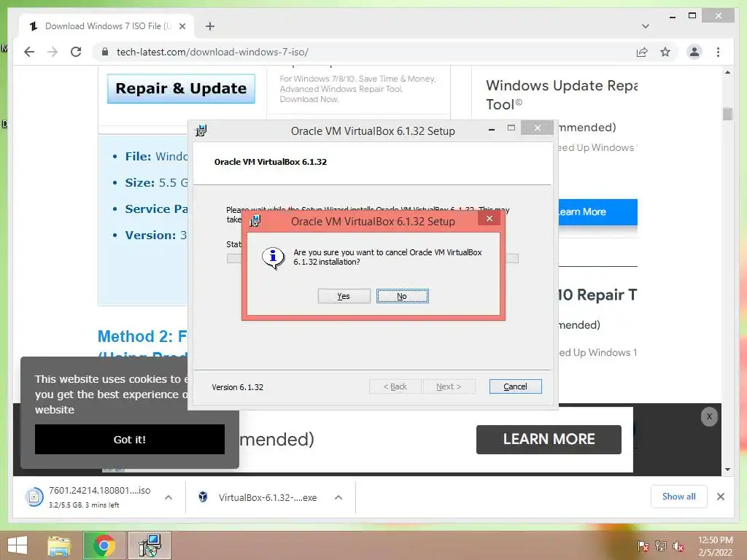Accept cookies with Got it!
This screenshot has width=747, height=560.
click(130, 440)
